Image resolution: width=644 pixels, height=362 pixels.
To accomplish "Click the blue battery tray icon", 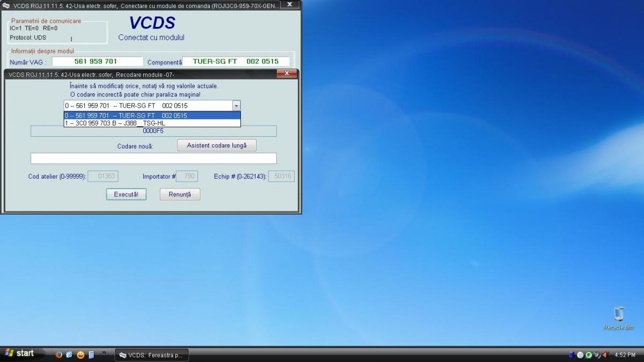I will (x=572, y=355).
